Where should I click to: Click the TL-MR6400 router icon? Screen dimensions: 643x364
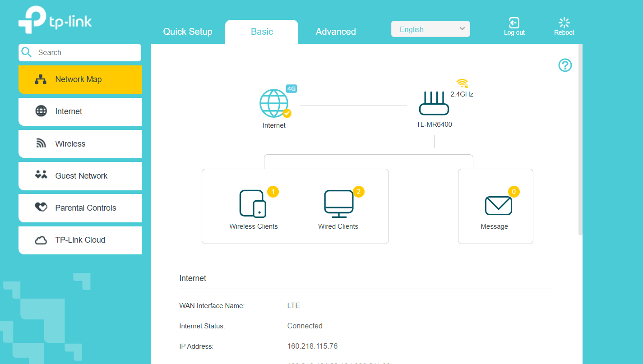pos(434,104)
